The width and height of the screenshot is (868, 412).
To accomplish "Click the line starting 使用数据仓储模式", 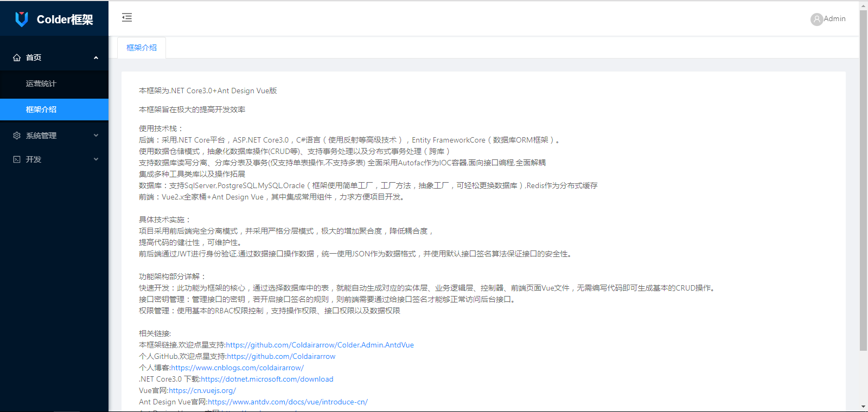I will click(x=296, y=151).
